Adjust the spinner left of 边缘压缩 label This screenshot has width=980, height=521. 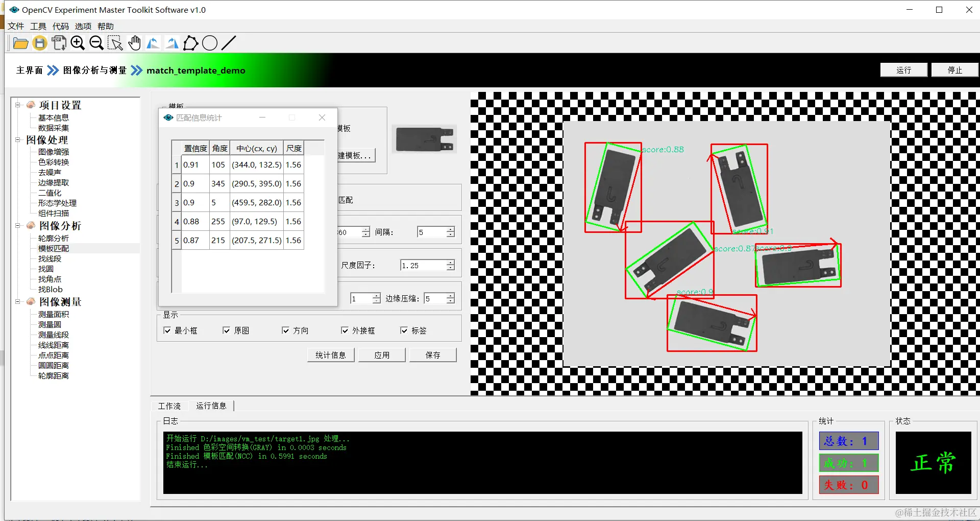coord(376,298)
